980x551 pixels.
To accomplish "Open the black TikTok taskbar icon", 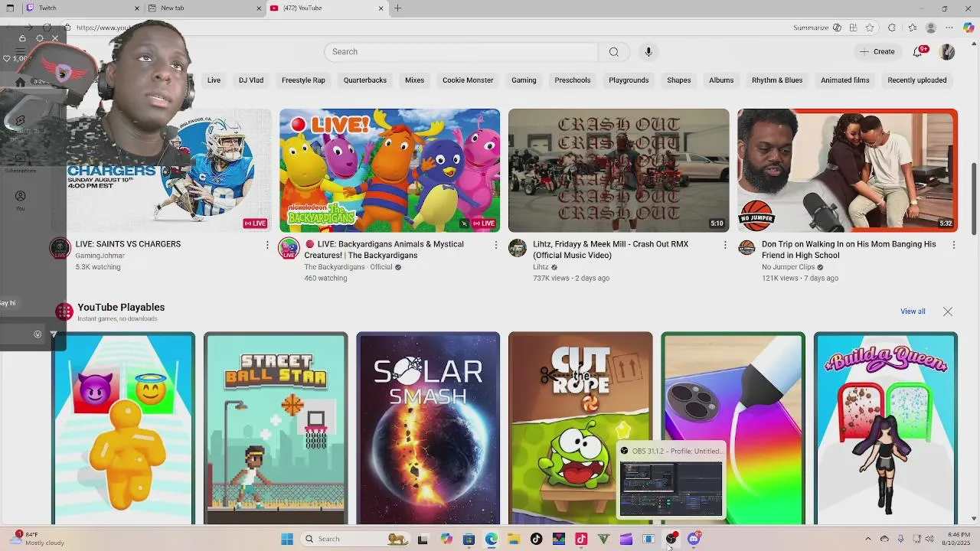I will pos(536,539).
